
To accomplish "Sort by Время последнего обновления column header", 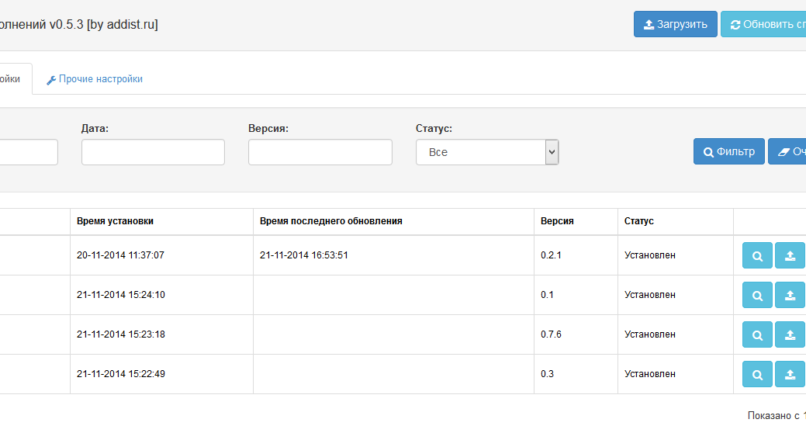I will click(331, 221).
